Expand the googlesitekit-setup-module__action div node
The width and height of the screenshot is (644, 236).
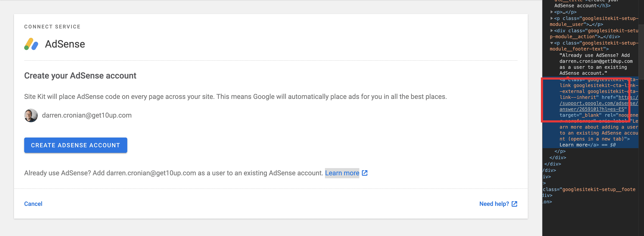pyautogui.click(x=552, y=31)
